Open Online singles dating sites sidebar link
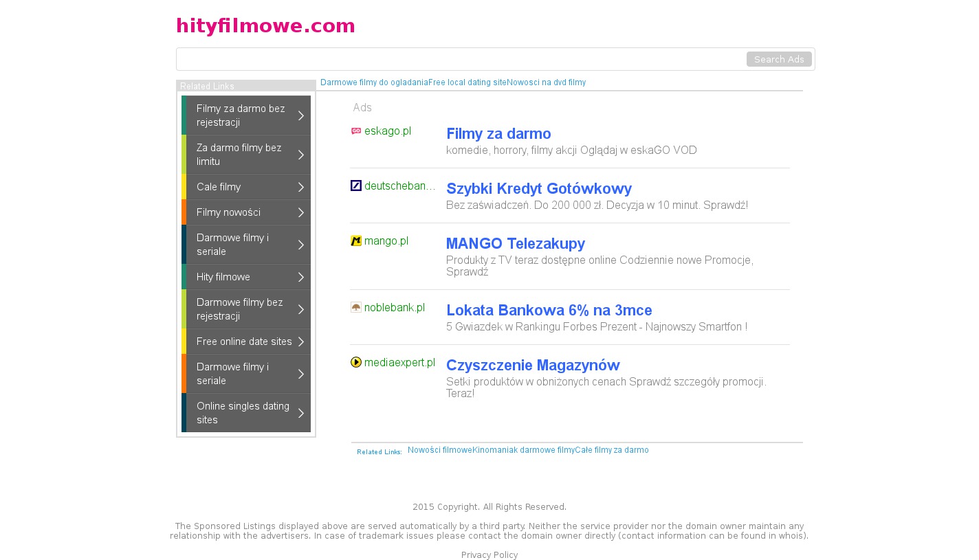 tap(246, 413)
